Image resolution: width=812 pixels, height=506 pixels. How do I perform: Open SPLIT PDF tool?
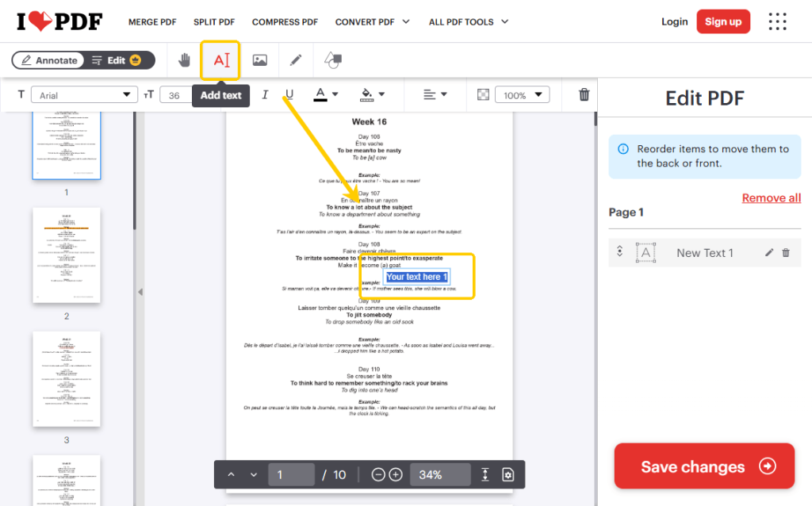click(214, 21)
